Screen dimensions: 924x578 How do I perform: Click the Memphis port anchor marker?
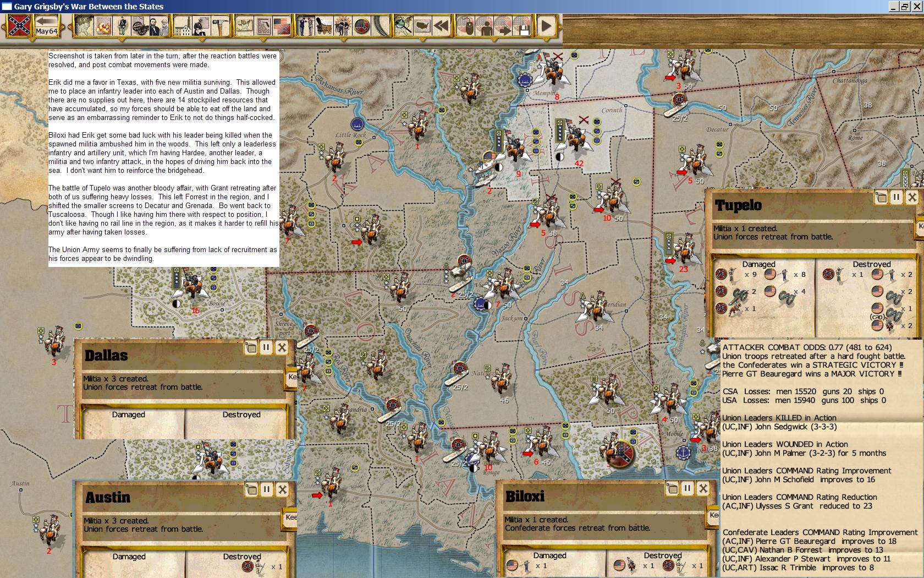click(x=526, y=80)
